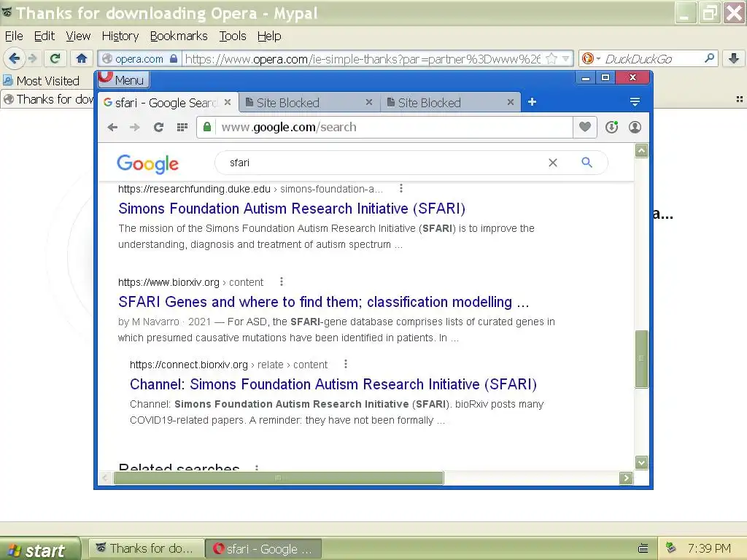
Task: Open Mypal downloads arrow button
Action: (734, 58)
